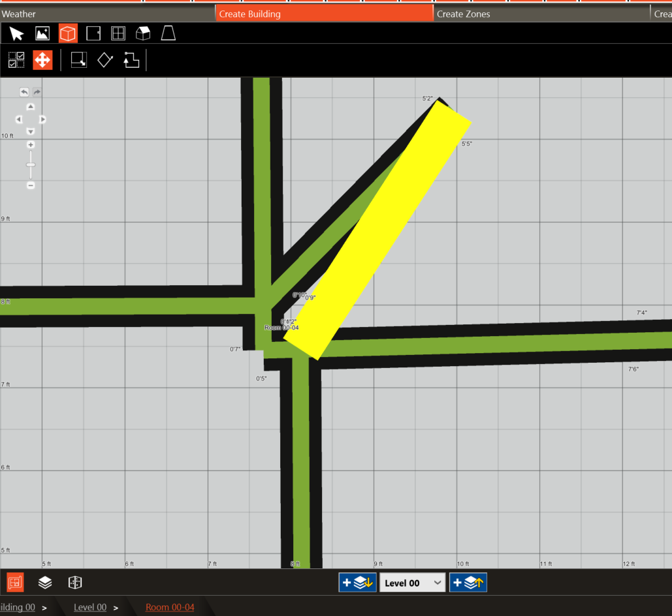This screenshot has height=616, width=672.
Task: Select the diamond polygon draw tool
Action: [x=105, y=60]
